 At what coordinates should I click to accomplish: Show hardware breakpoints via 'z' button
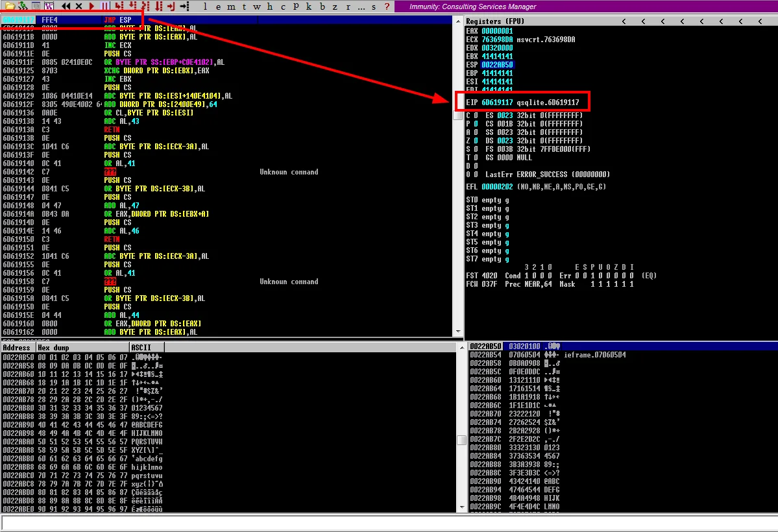pyautogui.click(x=335, y=6)
